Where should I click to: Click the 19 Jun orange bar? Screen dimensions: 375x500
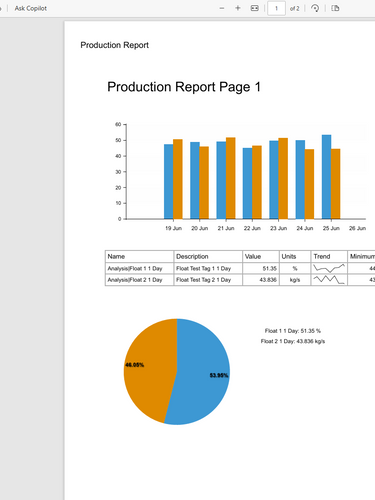[x=178, y=179]
